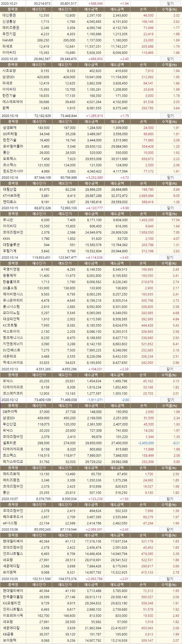Click 닫기 next to 2020.10.07
Viewport: 182px width, 644px height.
(x=170, y=499)
